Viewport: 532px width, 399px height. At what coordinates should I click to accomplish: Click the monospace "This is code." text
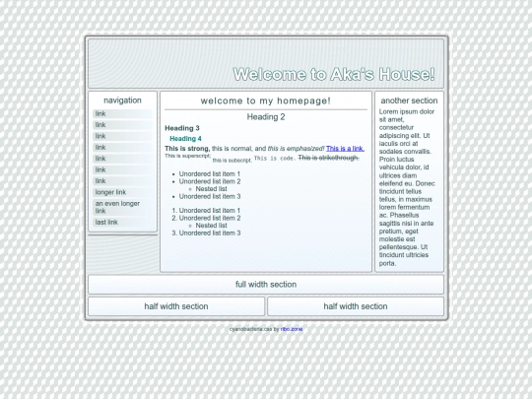[275, 158]
